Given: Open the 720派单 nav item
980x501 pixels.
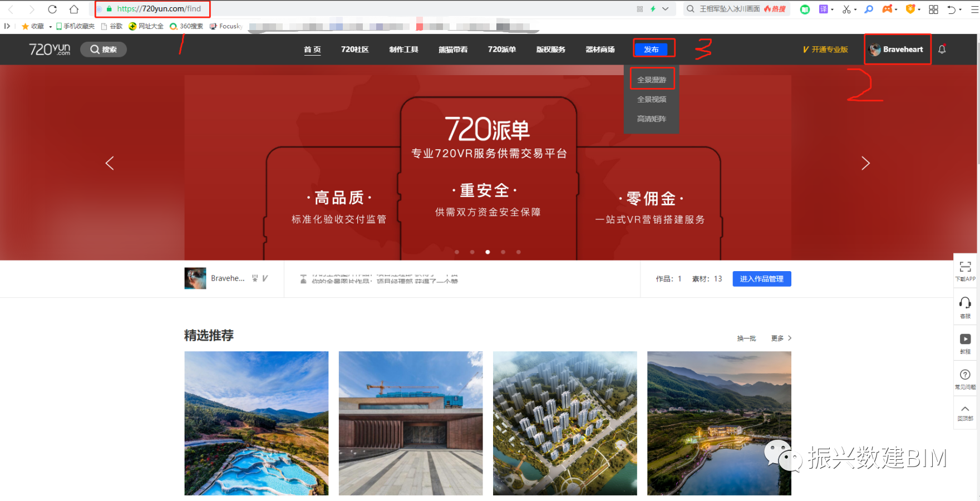Looking at the screenshot, I should (502, 49).
